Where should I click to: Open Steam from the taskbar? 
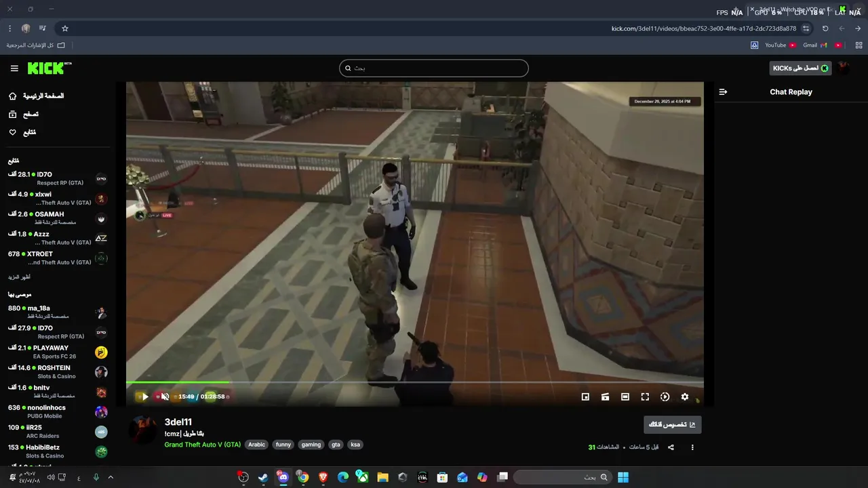[263, 477]
